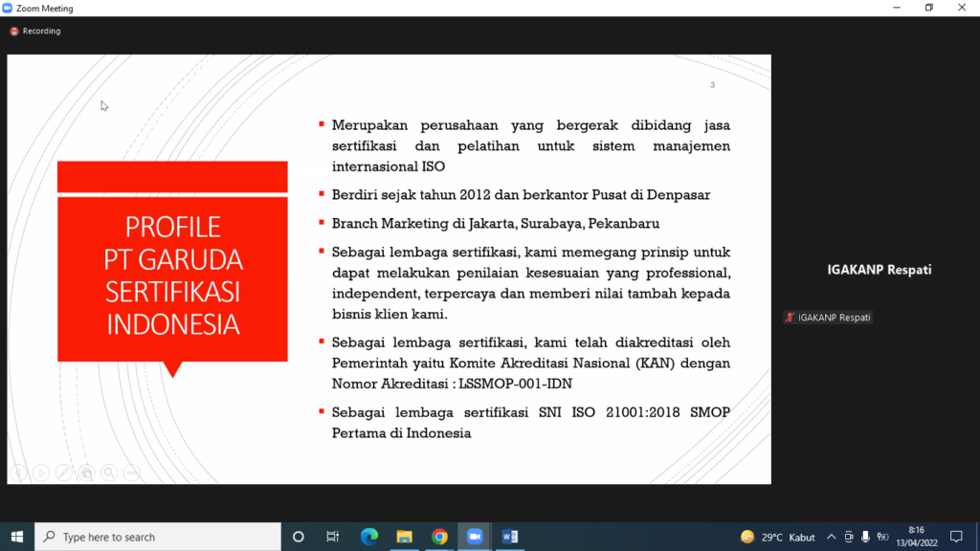Advance to the next slide using the arrow control
Viewport: 980px width, 551px height.
click(x=41, y=473)
